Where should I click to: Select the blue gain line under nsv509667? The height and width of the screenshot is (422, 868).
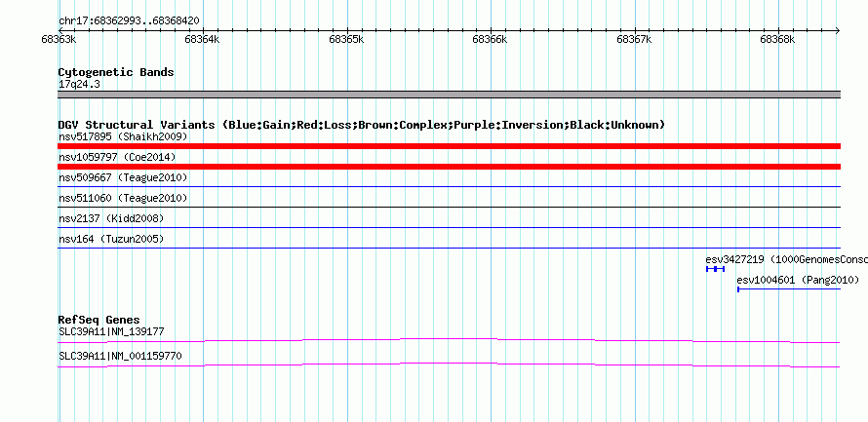pyautogui.click(x=449, y=186)
